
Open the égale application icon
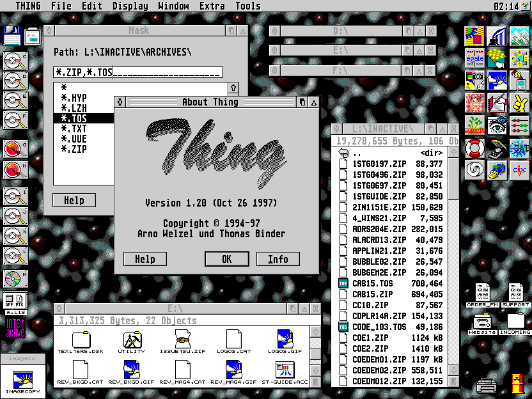[x=474, y=58]
